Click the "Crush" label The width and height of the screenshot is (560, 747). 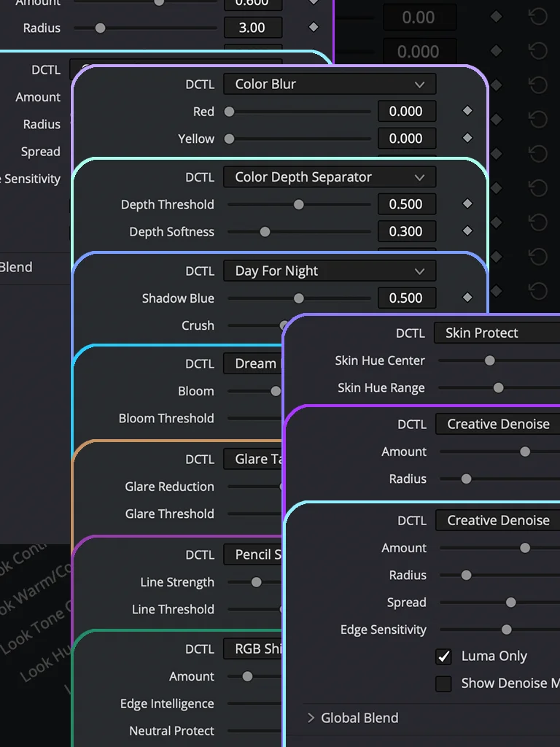pyautogui.click(x=198, y=325)
